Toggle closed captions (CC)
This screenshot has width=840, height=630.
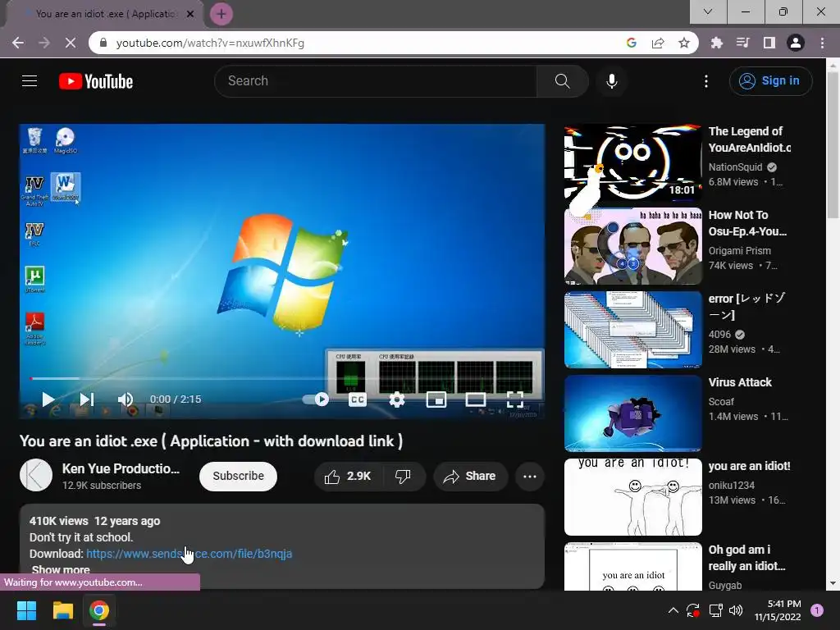[358, 399]
